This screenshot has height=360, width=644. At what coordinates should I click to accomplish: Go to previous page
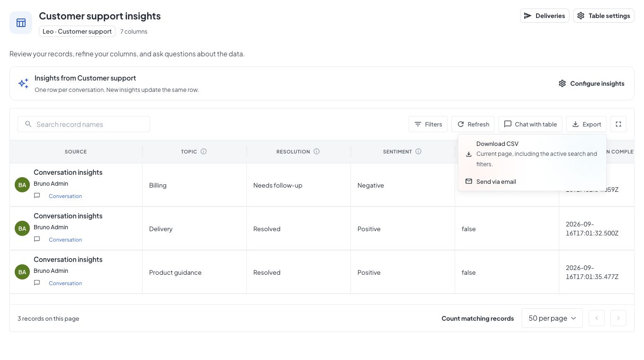click(x=597, y=318)
